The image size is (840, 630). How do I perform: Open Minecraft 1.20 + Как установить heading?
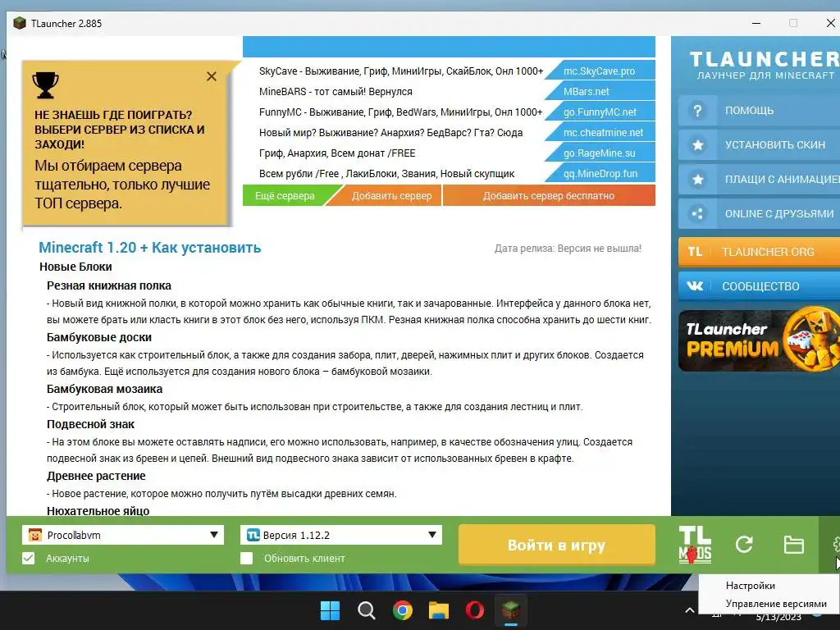coord(149,248)
